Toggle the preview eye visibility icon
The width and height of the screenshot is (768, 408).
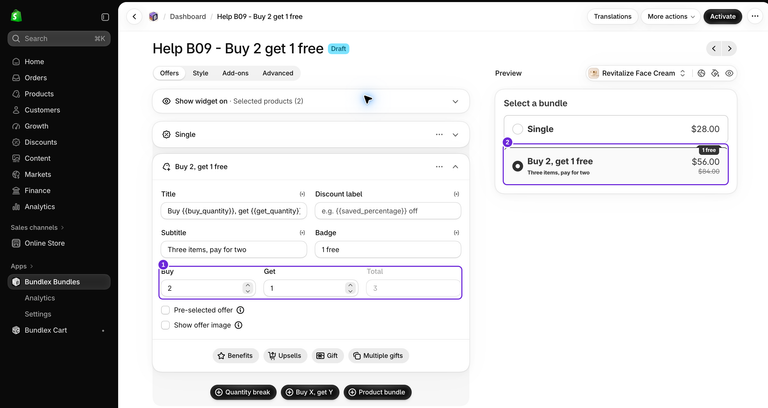tap(729, 73)
